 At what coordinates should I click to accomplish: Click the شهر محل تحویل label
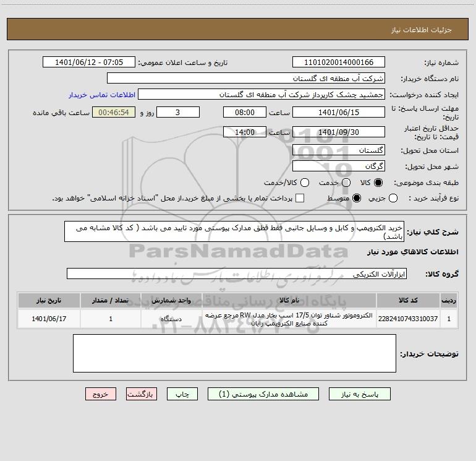click(432, 167)
